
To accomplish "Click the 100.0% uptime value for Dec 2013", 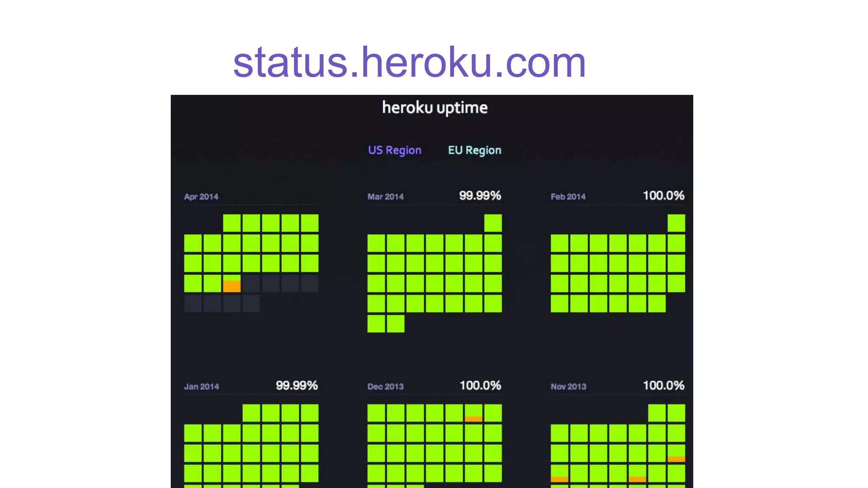I will [x=480, y=385].
